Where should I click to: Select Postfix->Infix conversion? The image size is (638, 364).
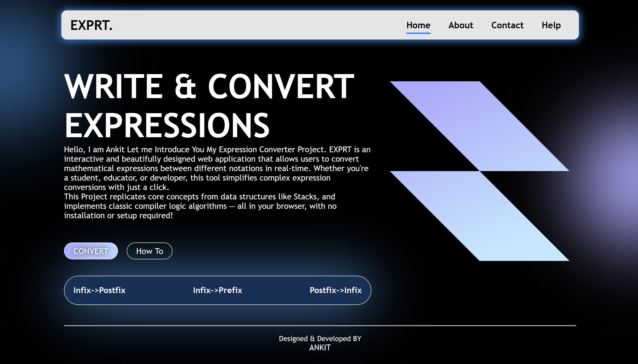pos(336,290)
